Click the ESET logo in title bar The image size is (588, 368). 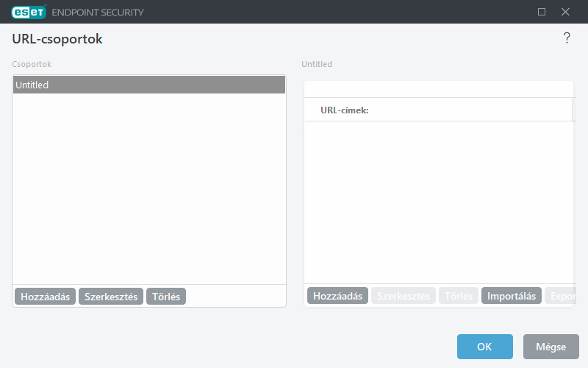(28, 12)
